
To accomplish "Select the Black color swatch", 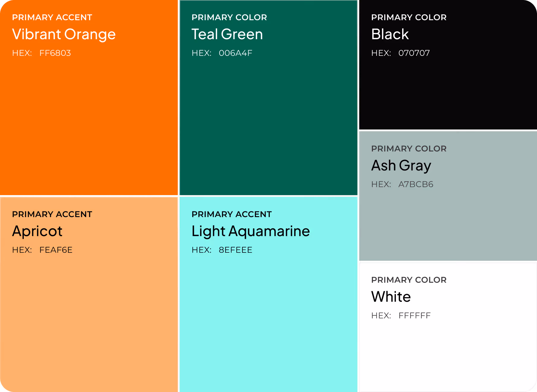I will 448,65.
